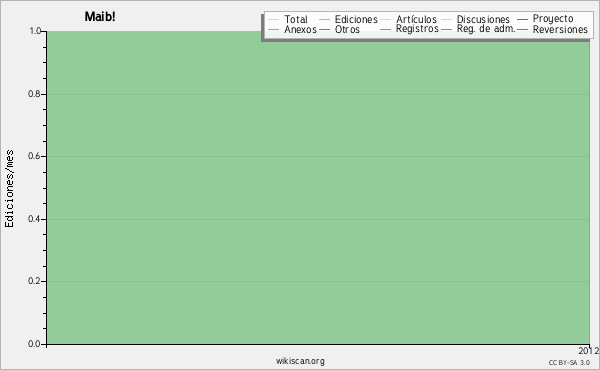Click the red Reversiones line swatch
The image size is (600, 370).
(x=522, y=29)
